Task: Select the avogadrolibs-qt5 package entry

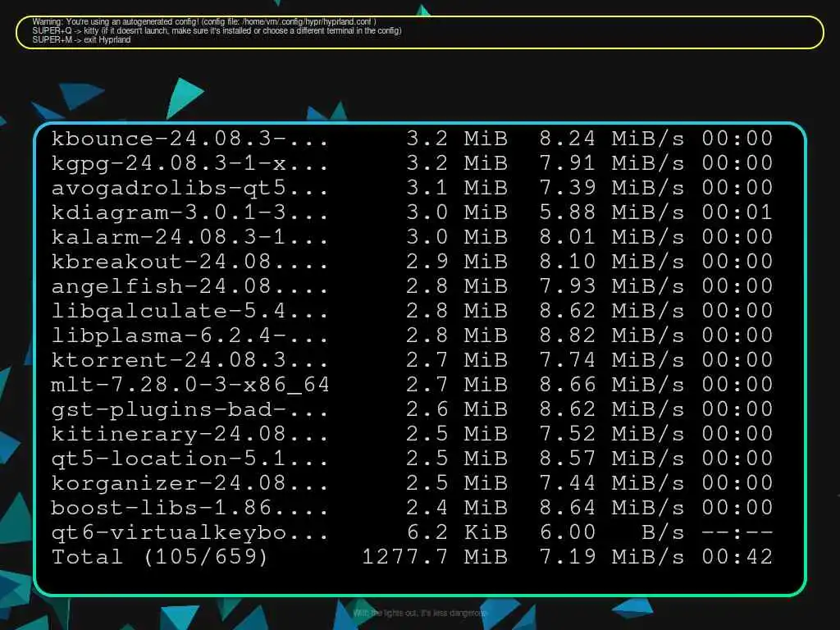Action: [189, 188]
